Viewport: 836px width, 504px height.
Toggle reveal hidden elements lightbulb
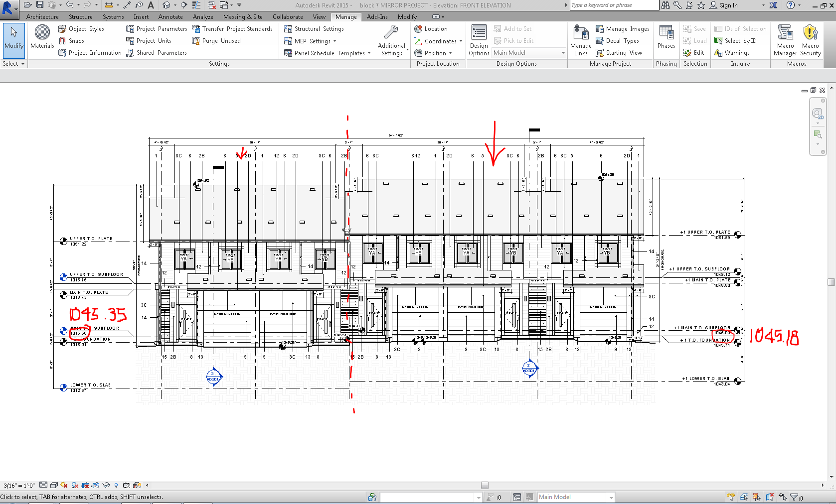pos(116,485)
